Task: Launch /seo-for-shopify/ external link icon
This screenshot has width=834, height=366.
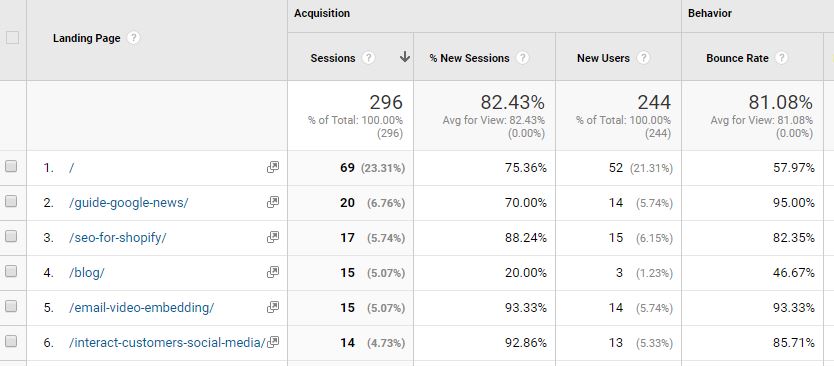Action: 273,238
